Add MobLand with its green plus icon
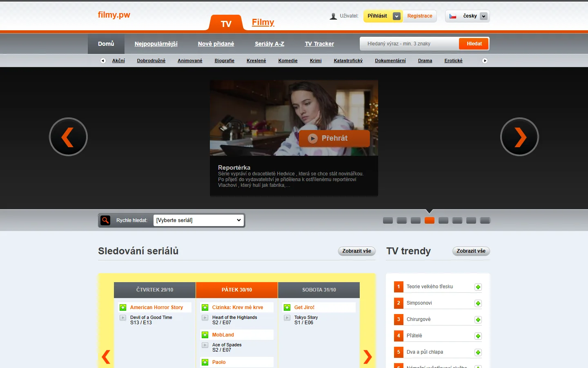The width and height of the screenshot is (588, 368). tap(205, 335)
